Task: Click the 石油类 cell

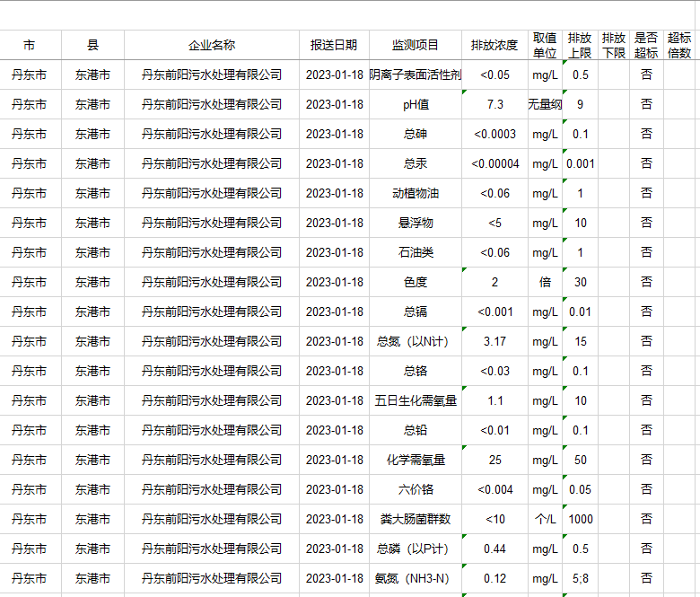Action: click(416, 253)
